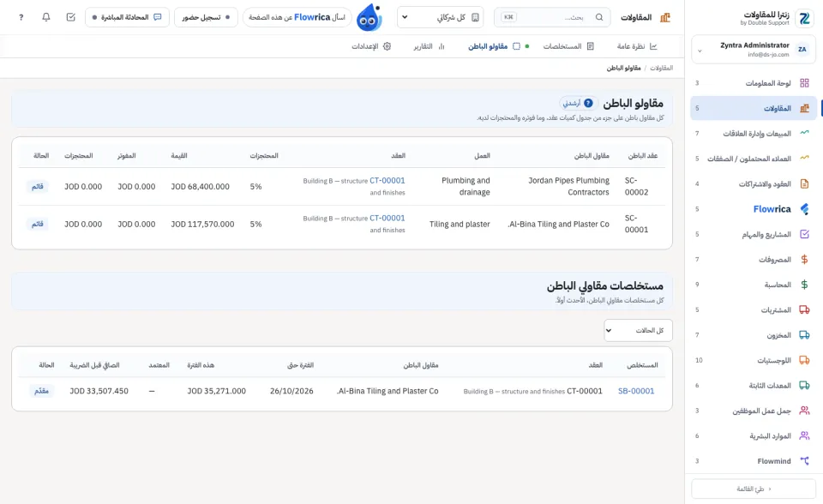This screenshot has width=823, height=504.
Task: Select the المقاولات contracting sidebar icon
Action: click(804, 108)
